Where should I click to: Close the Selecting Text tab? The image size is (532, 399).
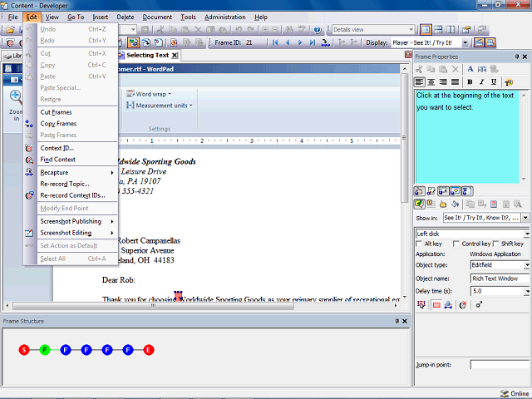point(175,56)
